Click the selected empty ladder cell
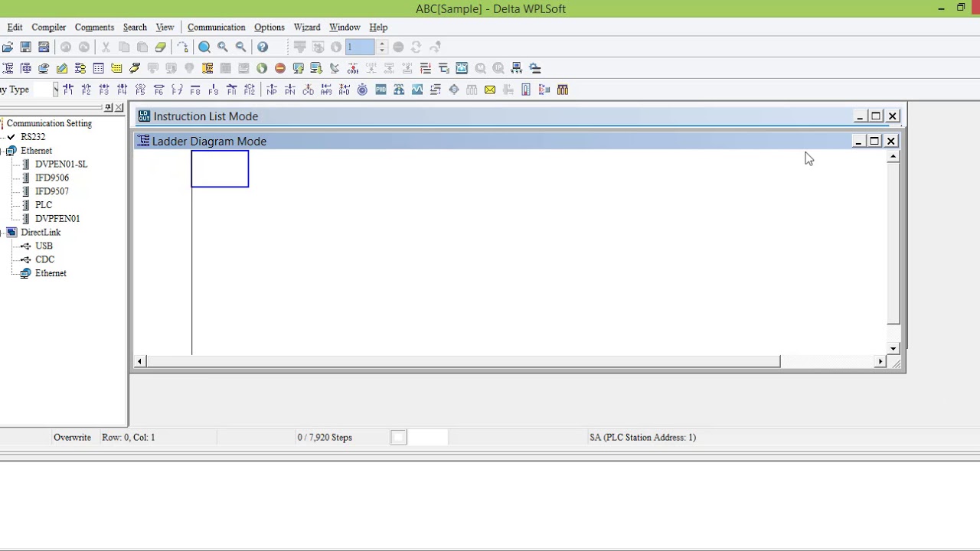980x551 pixels. click(x=220, y=168)
